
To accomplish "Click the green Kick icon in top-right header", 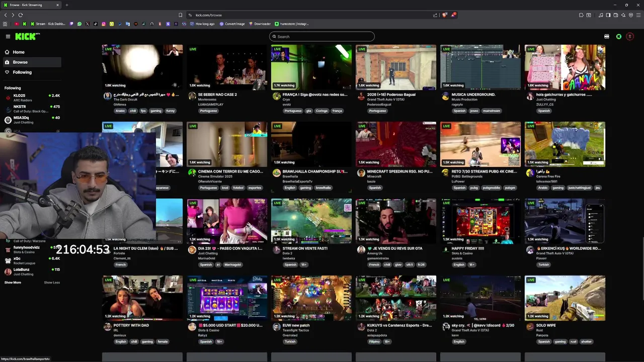I will click(619, 36).
